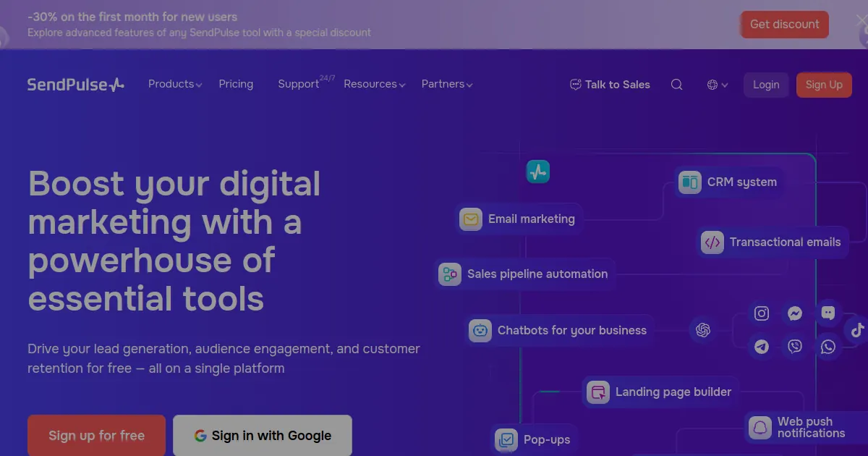Click the Chatbots robot icon
The image size is (868, 456).
click(480, 331)
